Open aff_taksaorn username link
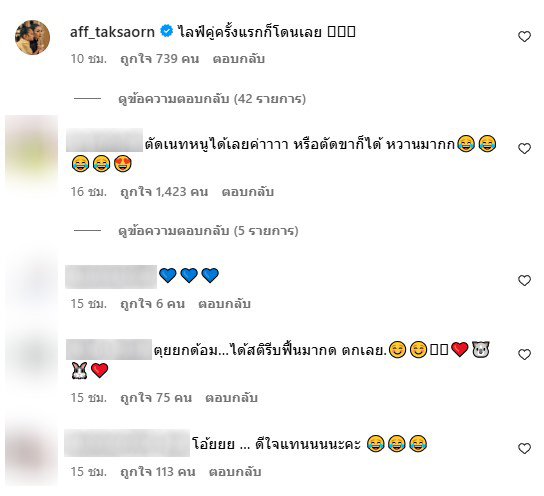 coord(112,32)
